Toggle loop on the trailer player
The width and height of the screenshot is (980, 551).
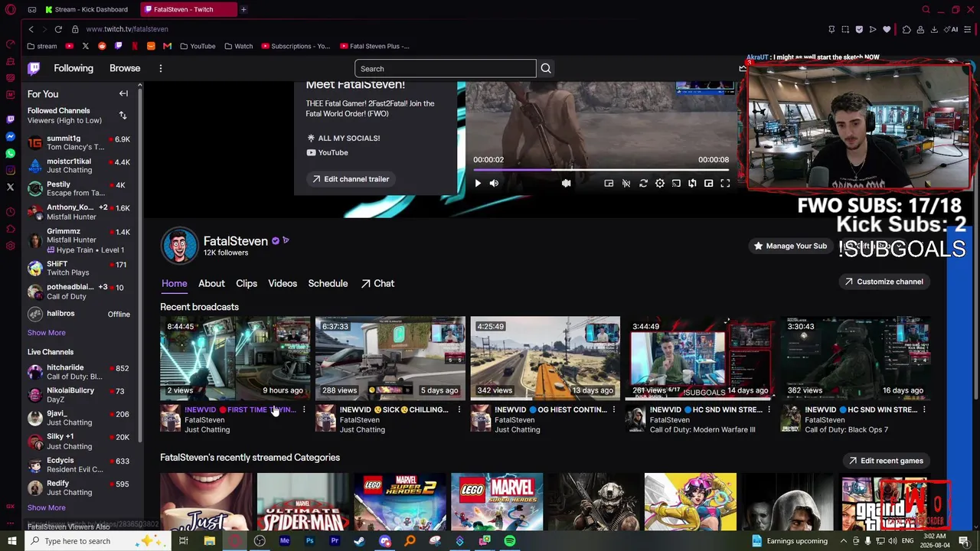click(643, 183)
